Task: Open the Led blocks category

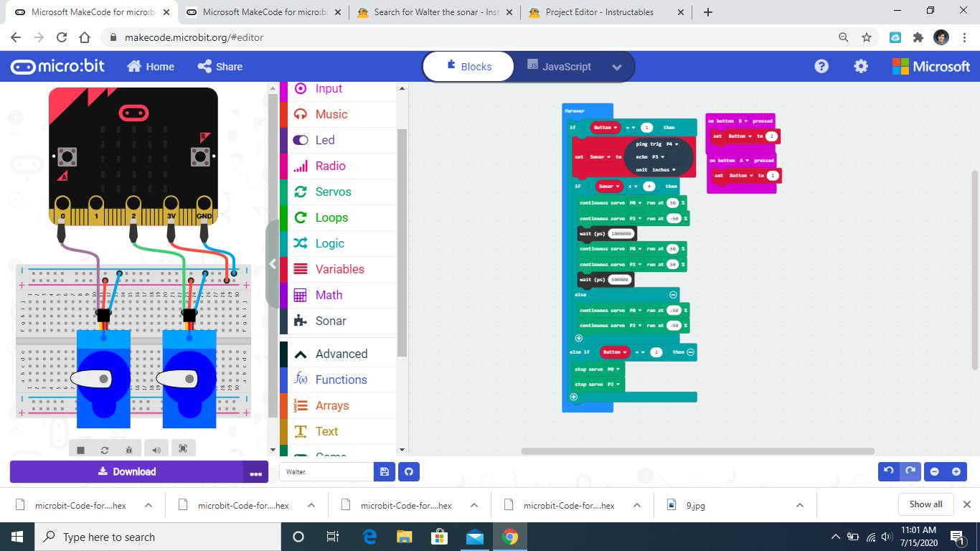Action: (337, 140)
